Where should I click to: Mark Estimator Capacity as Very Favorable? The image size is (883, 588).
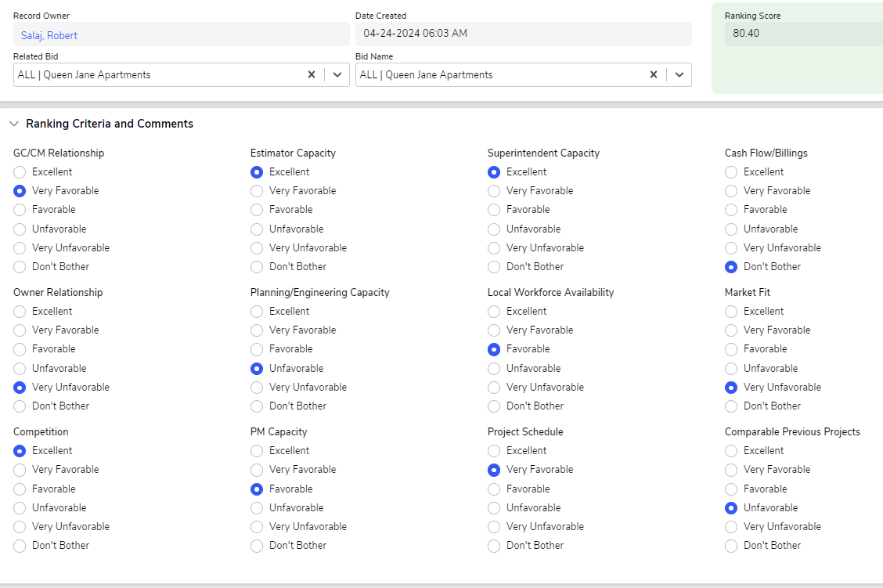pos(256,191)
